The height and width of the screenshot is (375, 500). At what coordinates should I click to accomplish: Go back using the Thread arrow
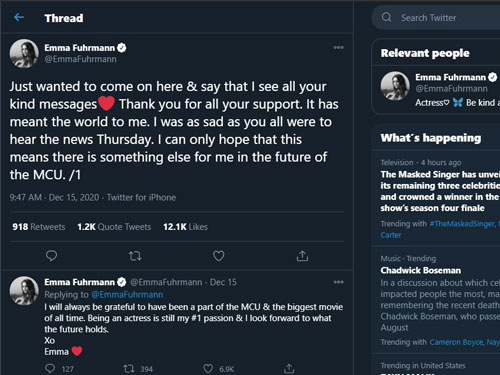[x=19, y=17]
